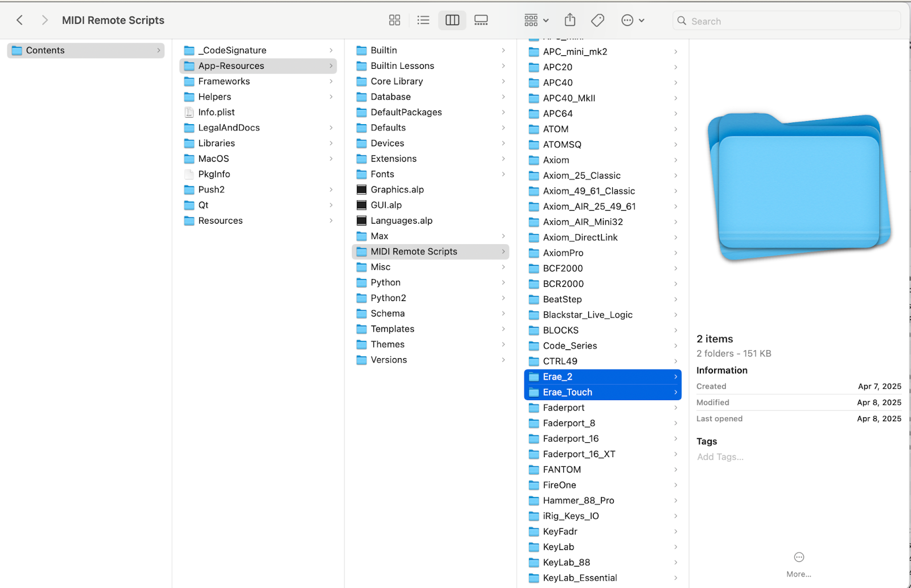
Task: Open the Templates folder
Action: coord(430,329)
